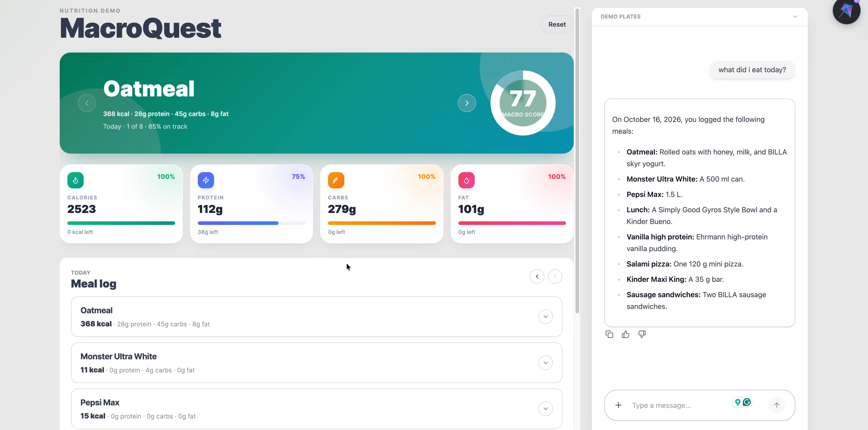
Task: Click the Fat droplet icon
Action: pyautogui.click(x=466, y=180)
